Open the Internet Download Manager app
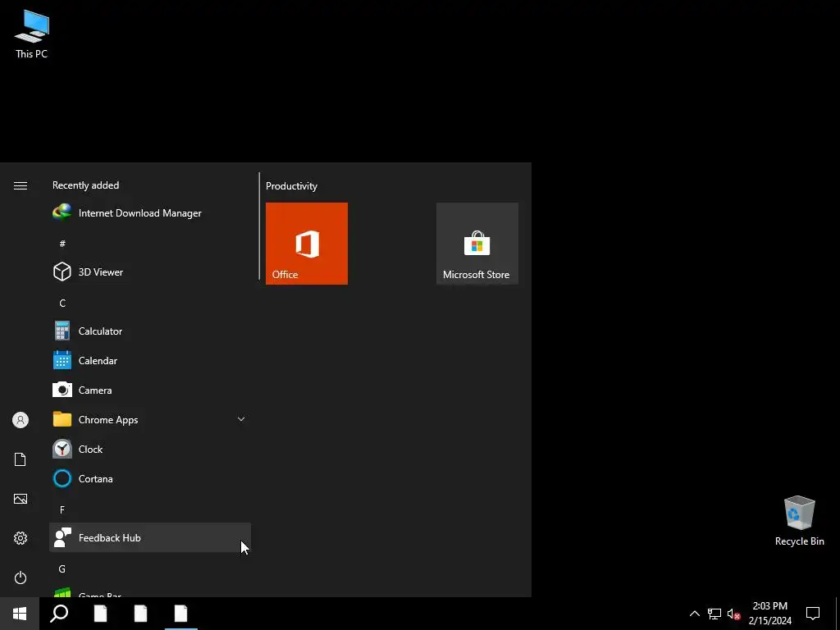 (150, 213)
